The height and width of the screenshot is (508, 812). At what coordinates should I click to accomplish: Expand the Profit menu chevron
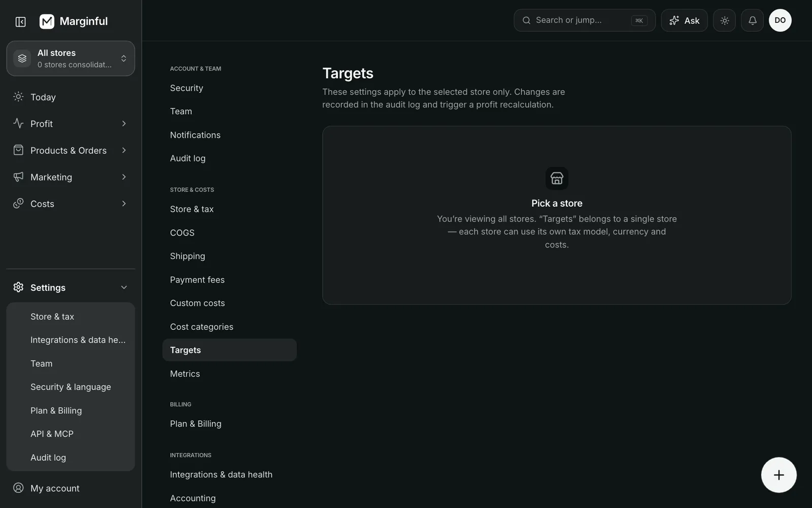[124, 123]
